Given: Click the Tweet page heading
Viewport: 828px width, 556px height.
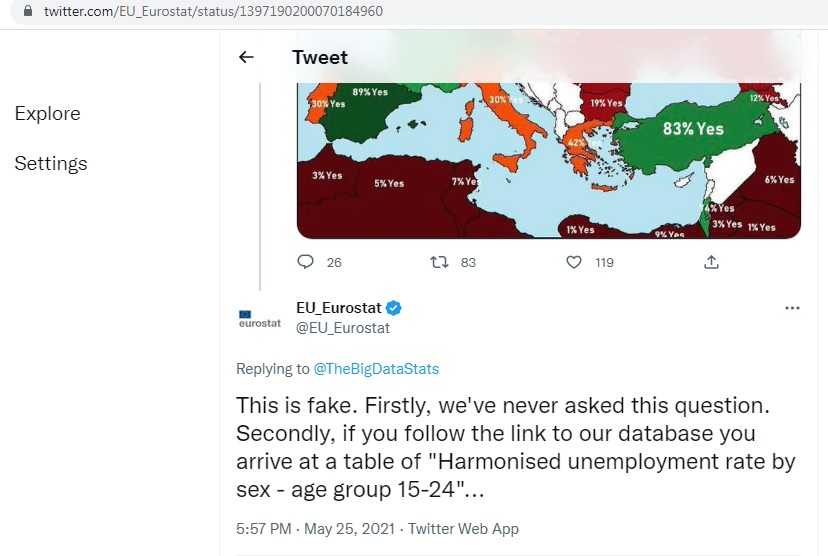Looking at the screenshot, I should coord(320,57).
